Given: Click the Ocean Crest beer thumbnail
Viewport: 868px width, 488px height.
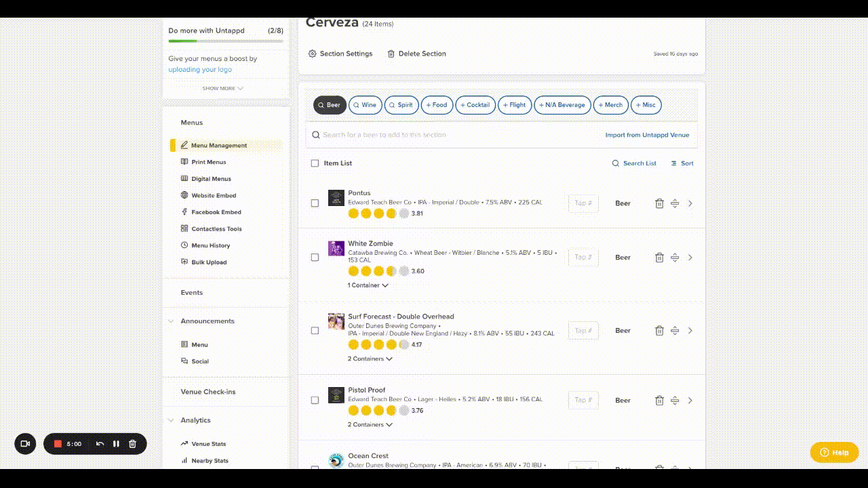Looking at the screenshot, I should [336, 460].
